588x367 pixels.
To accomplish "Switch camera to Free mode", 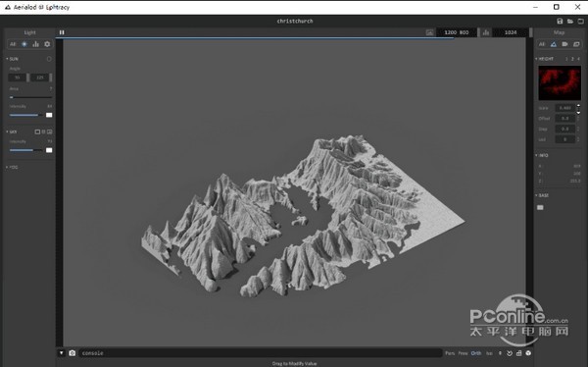I will pyautogui.click(x=464, y=353).
